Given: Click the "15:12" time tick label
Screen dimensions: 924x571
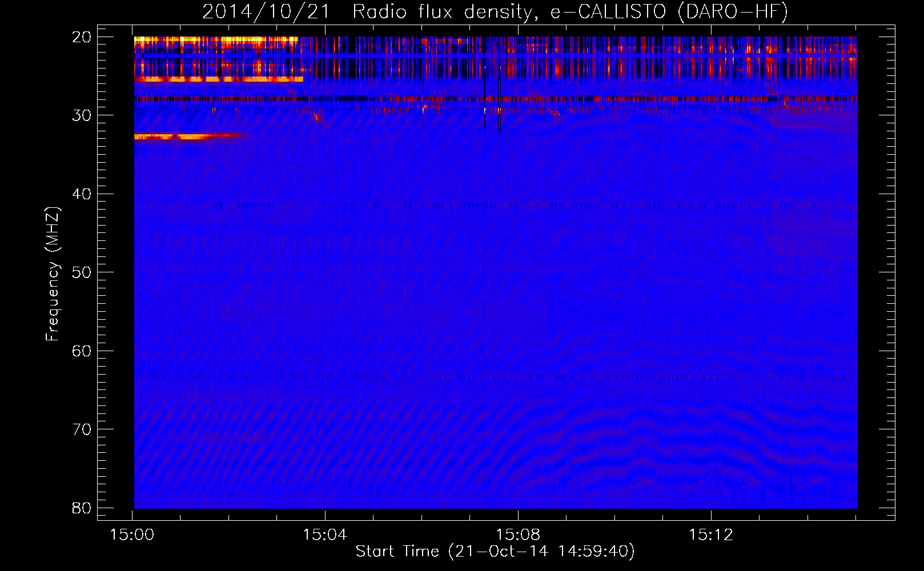Looking at the screenshot, I should pos(711,535).
